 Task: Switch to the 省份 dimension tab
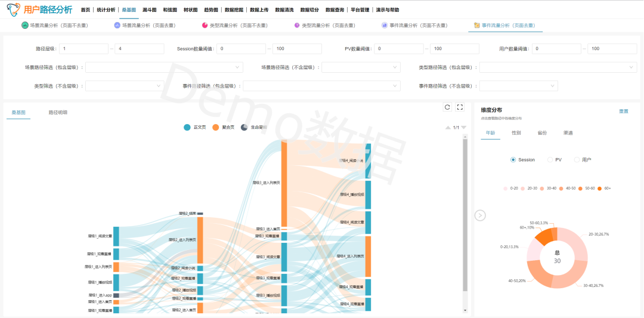542,132
